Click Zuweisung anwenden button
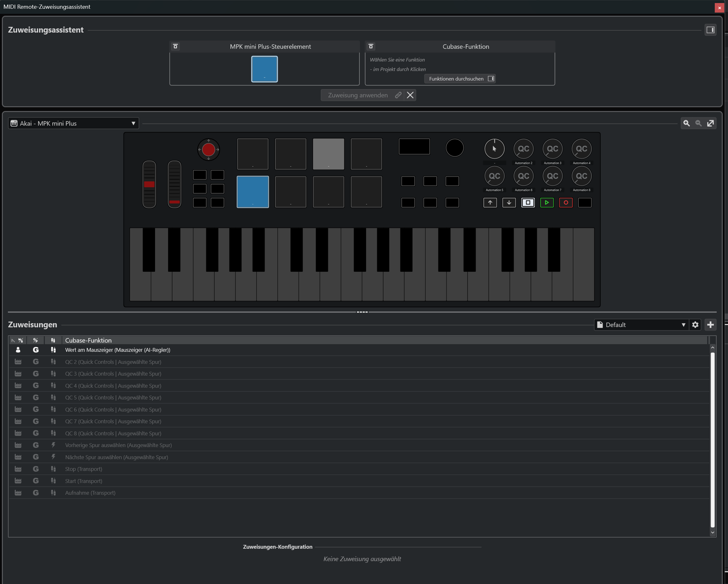The width and height of the screenshot is (728, 584). (358, 95)
